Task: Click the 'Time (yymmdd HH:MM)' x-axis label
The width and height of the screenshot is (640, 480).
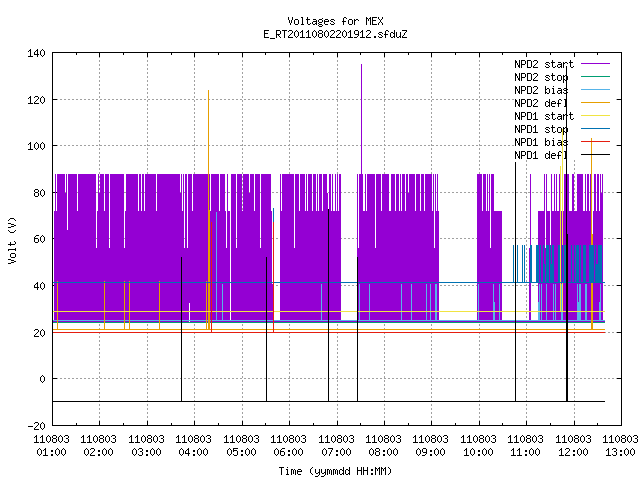Action: pyautogui.click(x=335, y=471)
